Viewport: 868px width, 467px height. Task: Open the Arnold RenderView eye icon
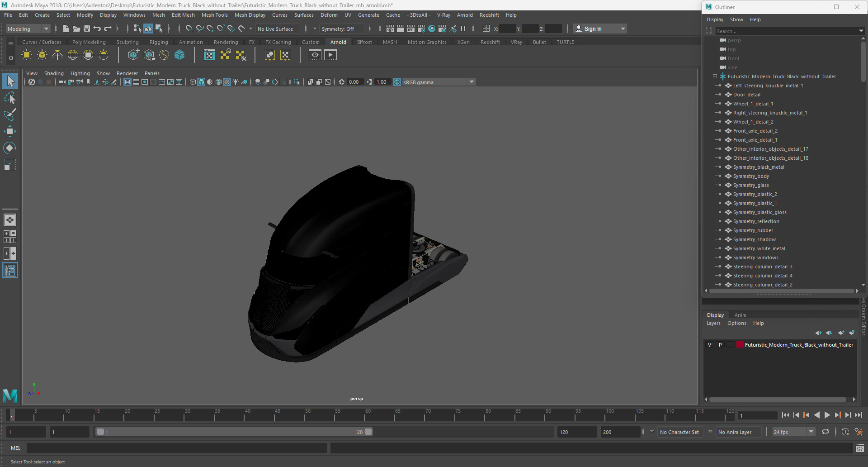[x=315, y=55]
